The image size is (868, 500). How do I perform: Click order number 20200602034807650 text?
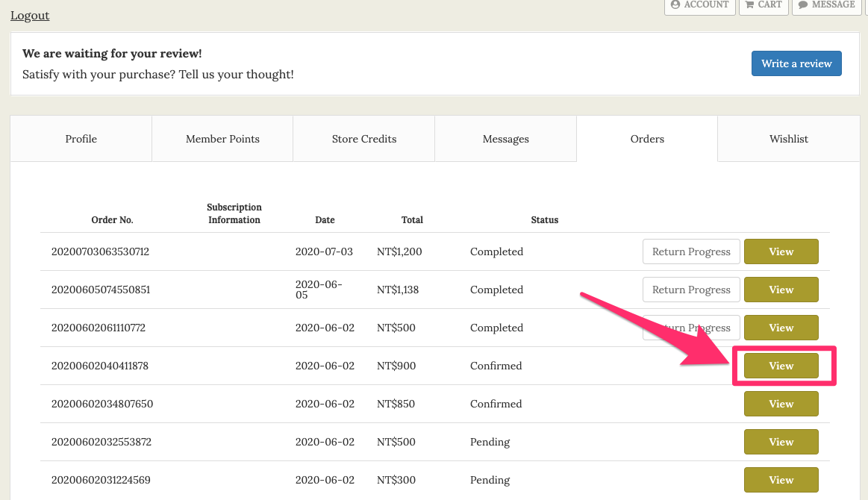coord(102,404)
